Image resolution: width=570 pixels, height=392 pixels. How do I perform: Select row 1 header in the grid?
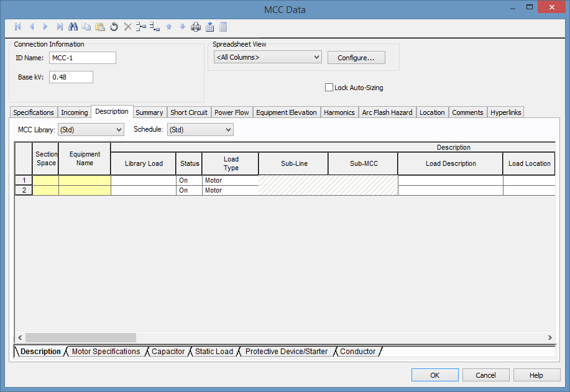tap(24, 180)
